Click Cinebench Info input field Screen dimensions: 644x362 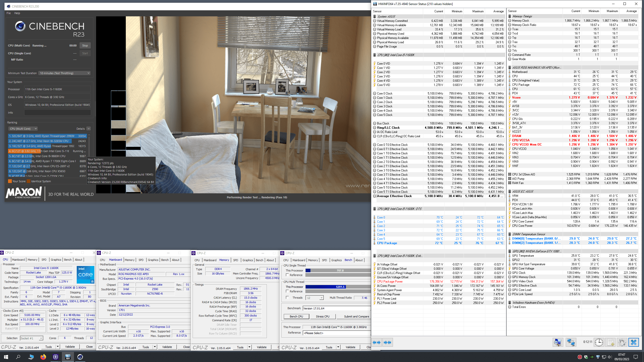click(57, 113)
